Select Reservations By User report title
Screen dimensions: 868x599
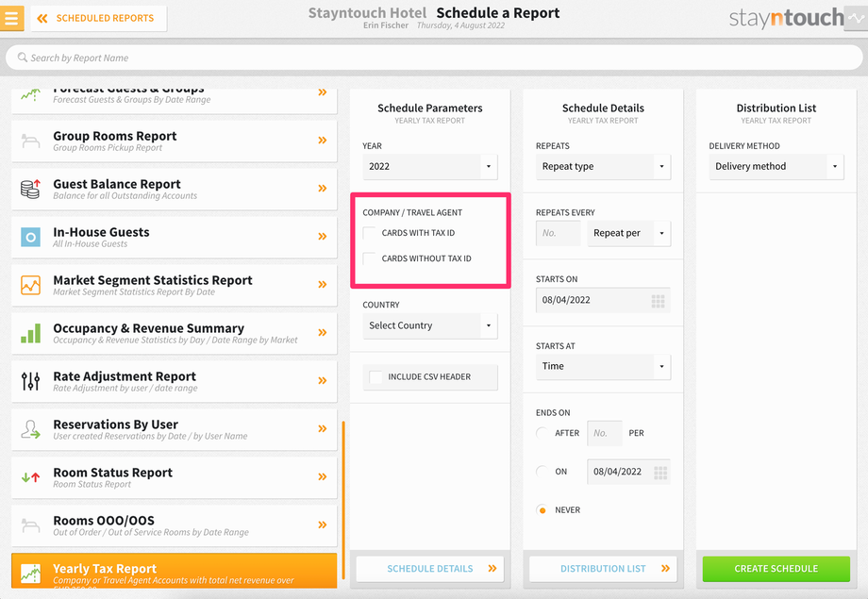click(116, 424)
